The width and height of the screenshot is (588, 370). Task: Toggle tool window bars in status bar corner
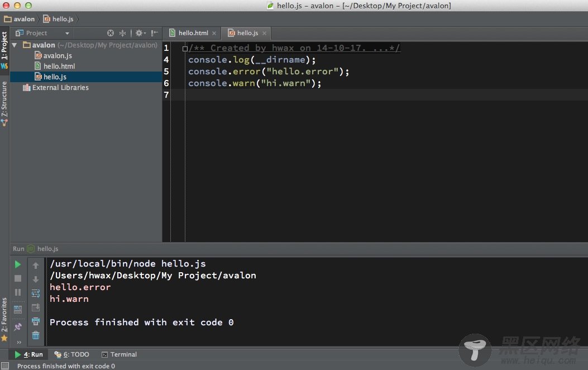coord(5,366)
